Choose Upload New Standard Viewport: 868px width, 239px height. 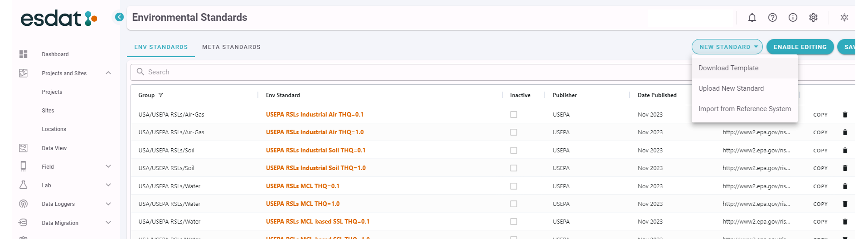[744, 88]
